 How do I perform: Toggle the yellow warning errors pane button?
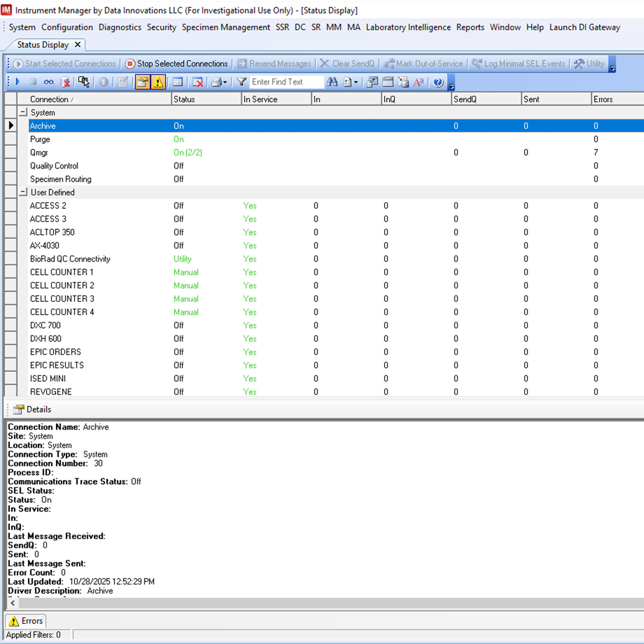click(x=158, y=82)
